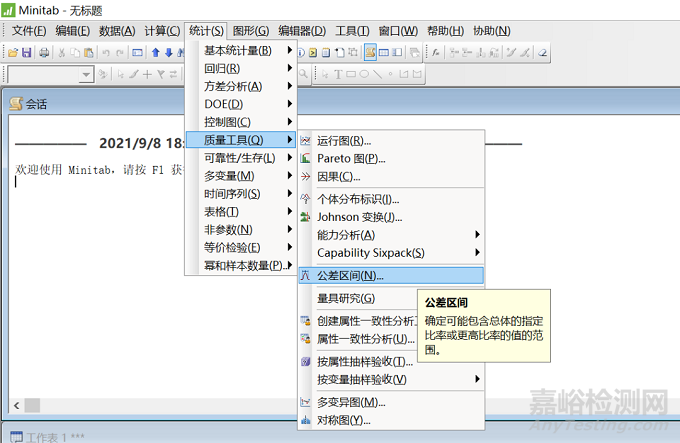Click the fx calculator toolbar icon
Screen dimensions: 680x443
pos(436,52)
